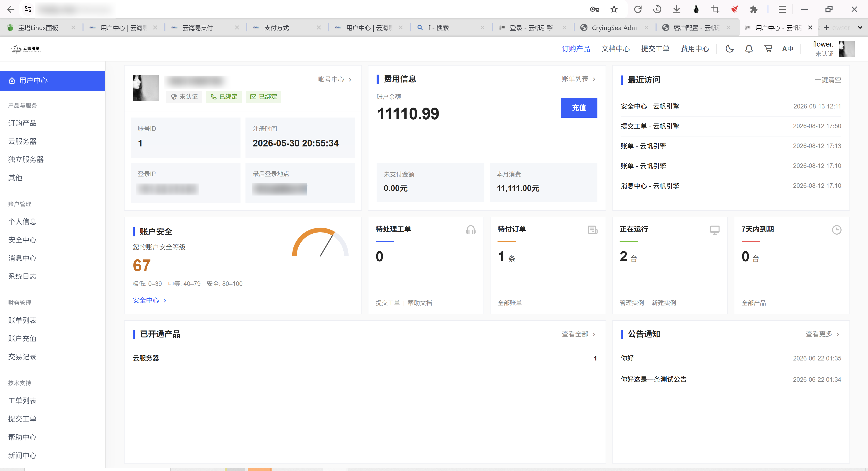Click the profile avatar image
868x471 pixels.
click(146, 88)
